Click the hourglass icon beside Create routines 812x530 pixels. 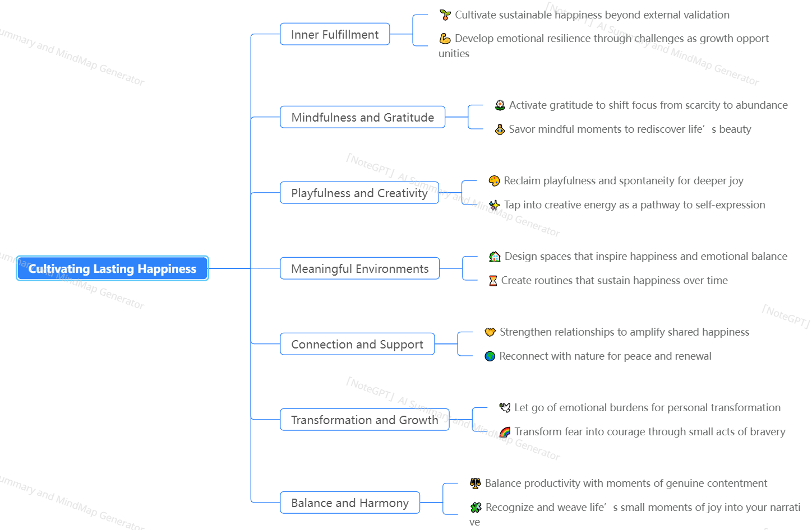click(493, 281)
